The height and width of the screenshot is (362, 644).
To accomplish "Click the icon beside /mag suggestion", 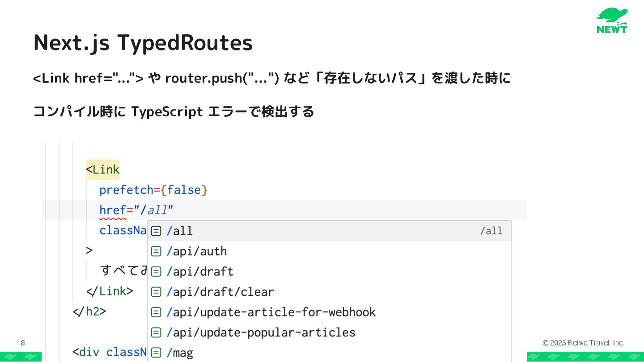I will tap(156, 353).
